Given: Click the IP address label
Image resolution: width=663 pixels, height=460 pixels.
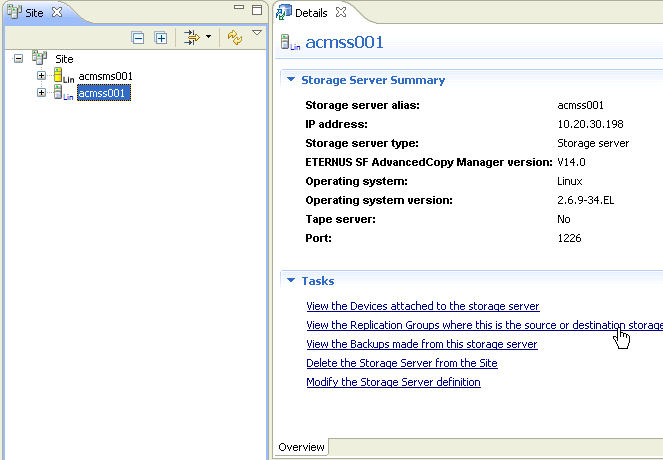Looking at the screenshot, I should (337, 124).
